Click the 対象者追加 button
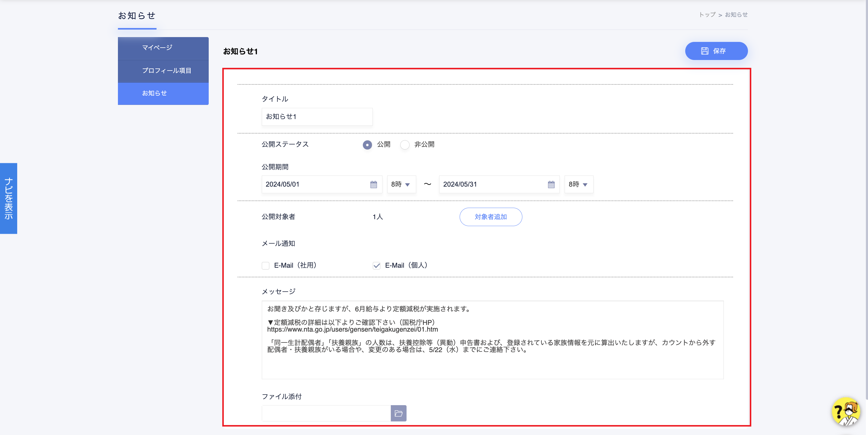This screenshot has height=435, width=868. pos(491,217)
